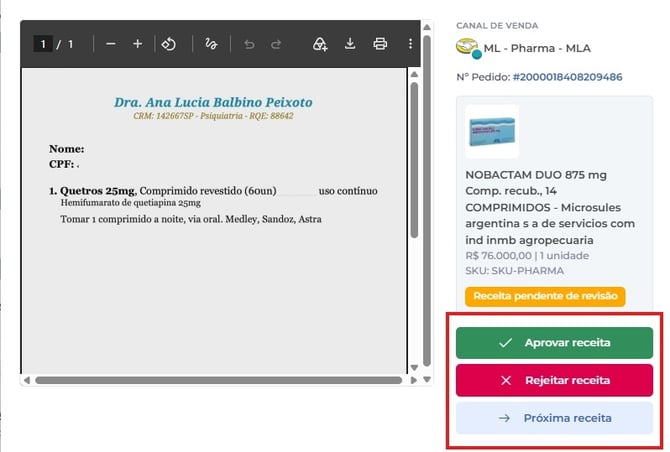Click the outer scrollbar up arrow
This screenshot has width=670, height=452.
coord(426,27)
